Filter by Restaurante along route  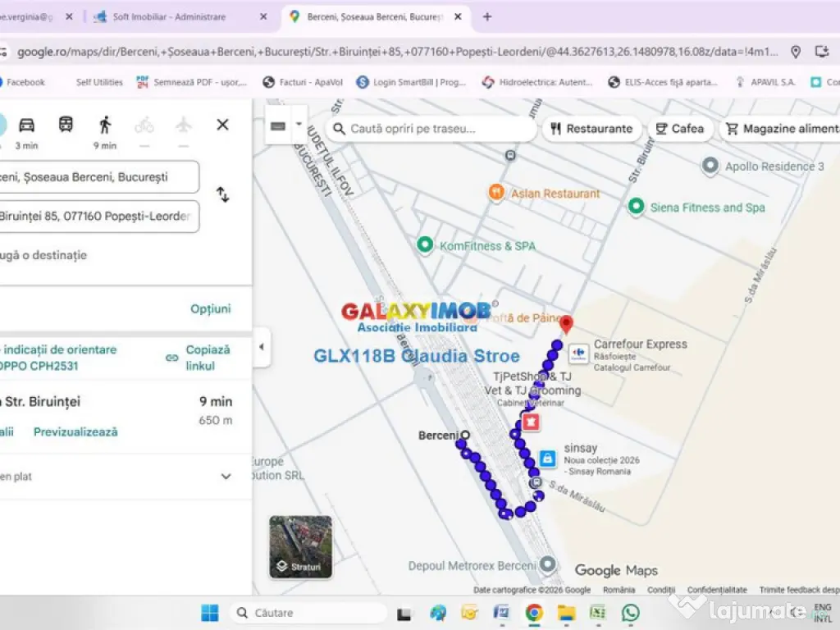pyautogui.click(x=591, y=129)
